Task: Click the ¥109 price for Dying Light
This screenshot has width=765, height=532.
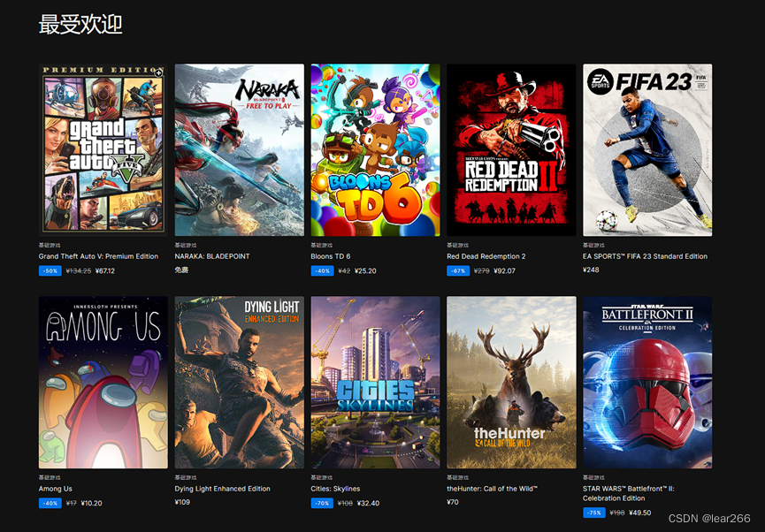Action: click(x=182, y=502)
